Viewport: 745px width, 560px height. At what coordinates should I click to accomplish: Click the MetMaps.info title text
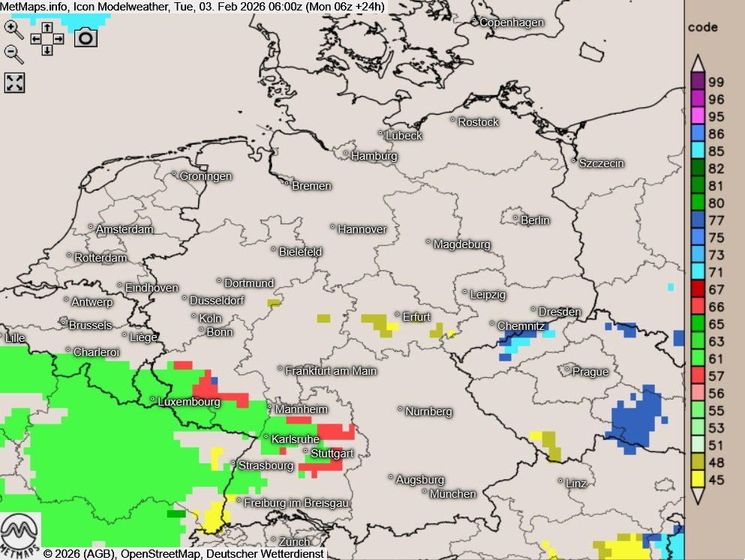click(36, 7)
